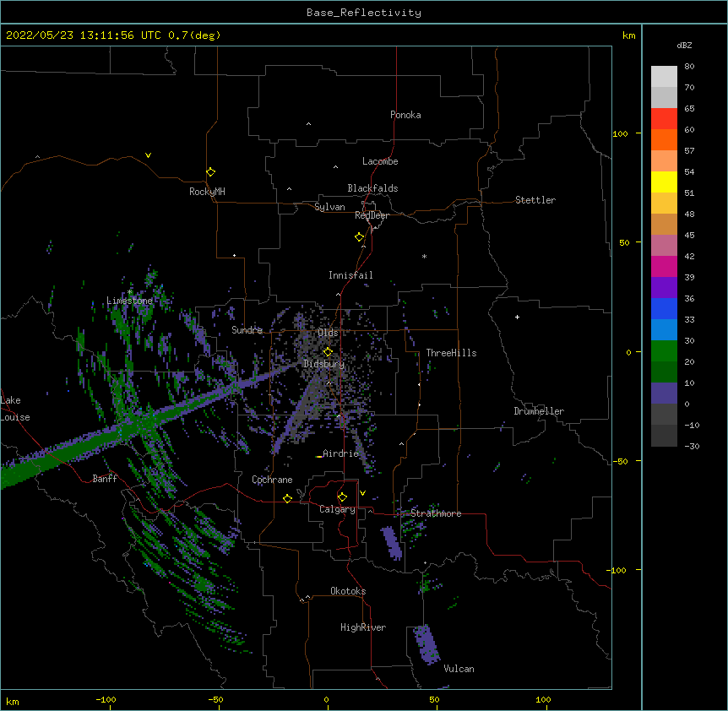Pick the slate purple 0-10 dBZ swatch
The width and height of the screenshot is (728, 711).
(664, 393)
